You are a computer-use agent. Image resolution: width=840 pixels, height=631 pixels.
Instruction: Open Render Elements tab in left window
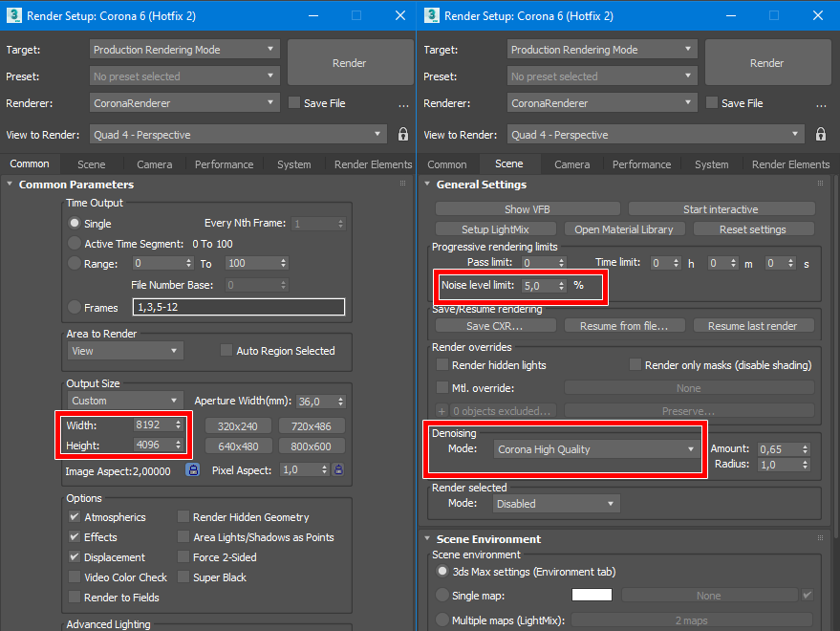(373, 164)
